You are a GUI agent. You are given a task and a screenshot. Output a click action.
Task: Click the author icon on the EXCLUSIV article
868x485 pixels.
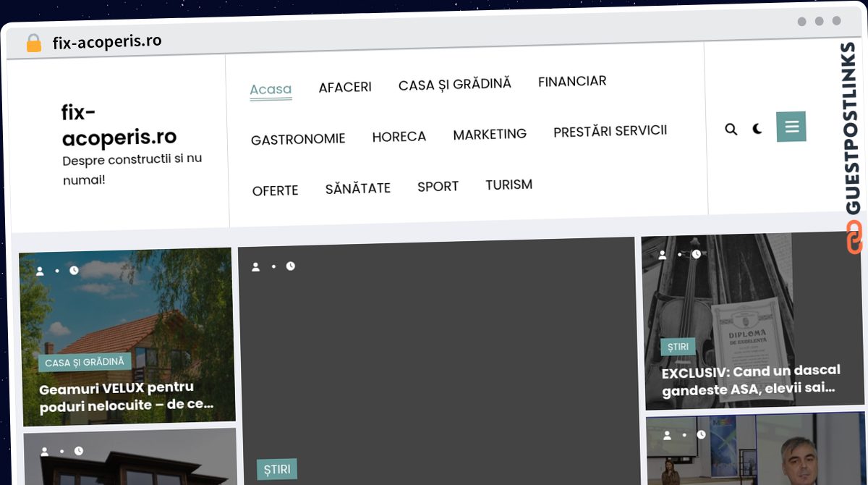pos(662,255)
